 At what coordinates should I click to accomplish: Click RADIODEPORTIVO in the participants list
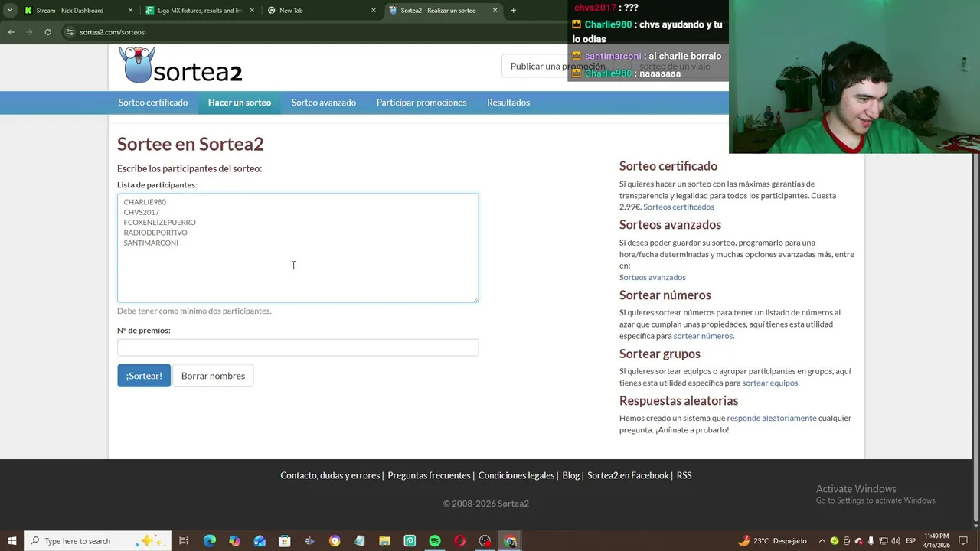(x=155, y=233)
